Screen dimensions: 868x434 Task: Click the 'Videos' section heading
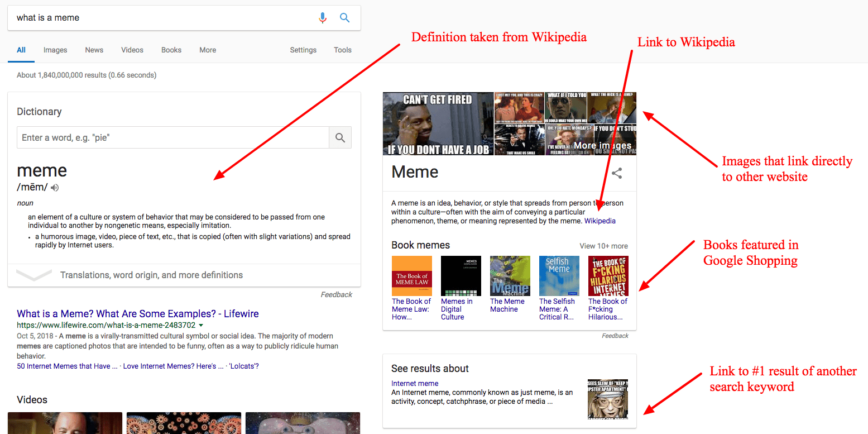tap(32, 400)
